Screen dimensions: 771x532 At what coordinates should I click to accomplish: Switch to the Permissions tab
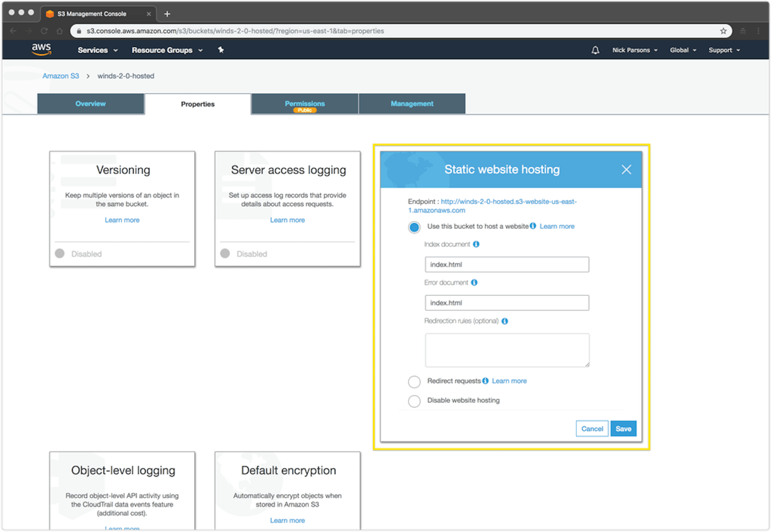[x=305, y=104]
